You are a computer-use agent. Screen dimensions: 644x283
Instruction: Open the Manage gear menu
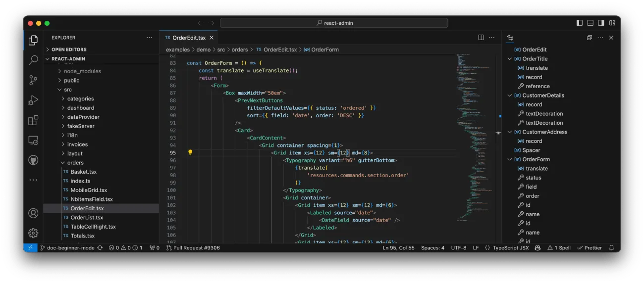coord(33,233)
